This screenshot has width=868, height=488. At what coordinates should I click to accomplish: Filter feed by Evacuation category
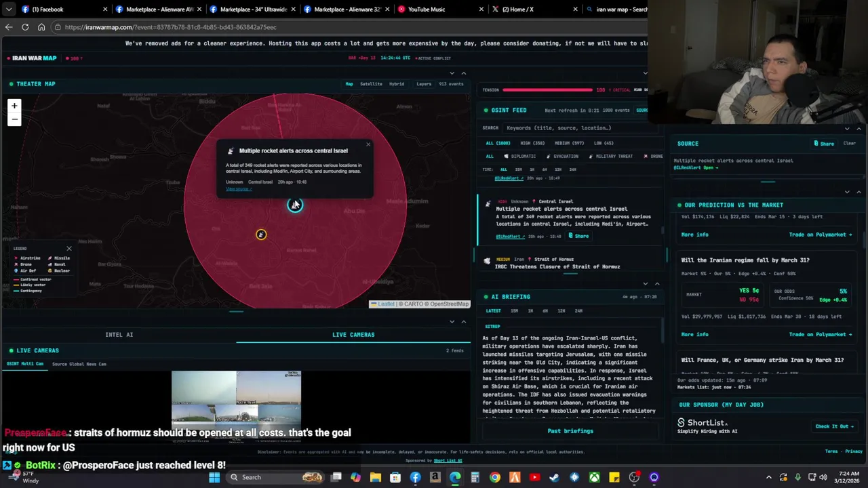pos(562,157)
